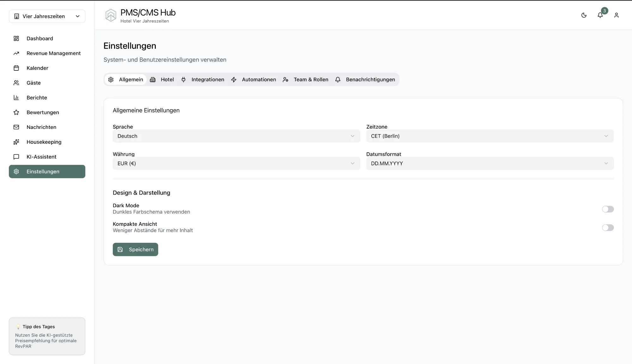Click the moon dark theme icon

coord(584,15)
